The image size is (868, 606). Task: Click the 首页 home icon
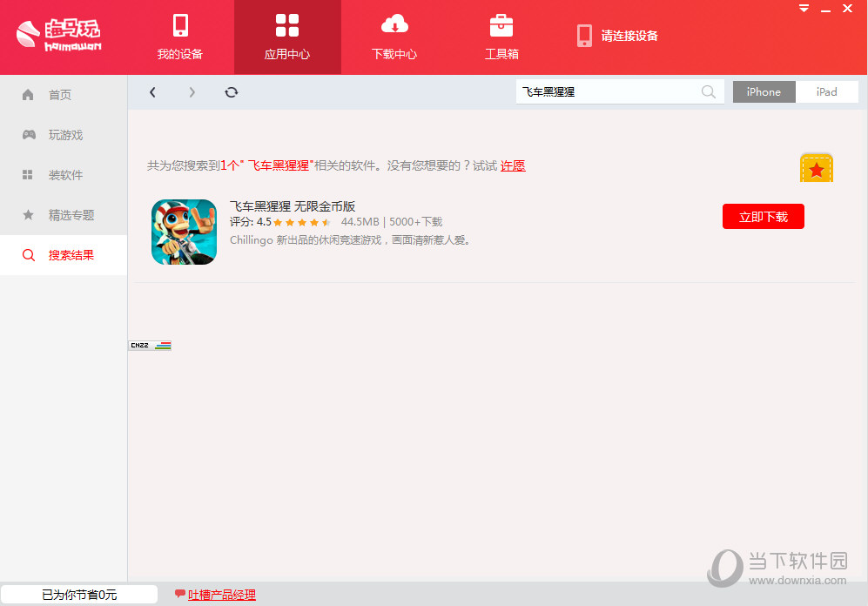[29, 95]
